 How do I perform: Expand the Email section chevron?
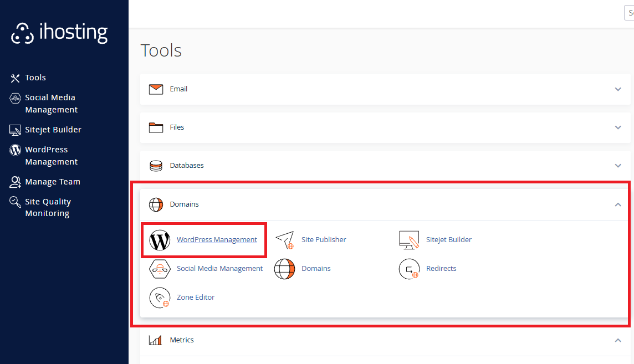(618, 89)
